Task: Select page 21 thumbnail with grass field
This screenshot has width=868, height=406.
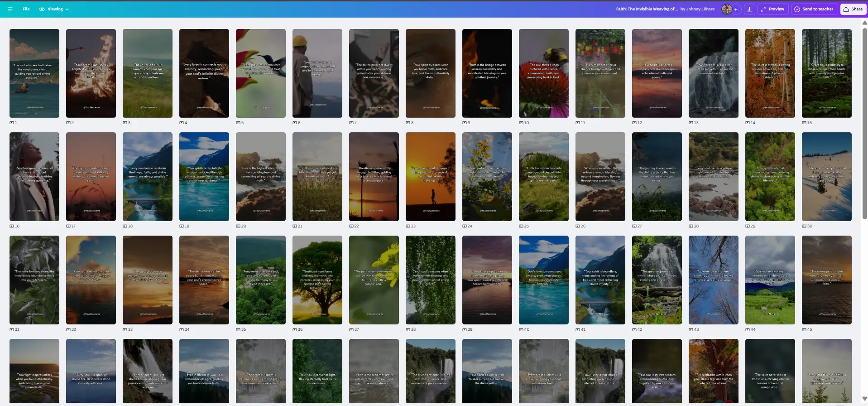Action: point(317,177)
